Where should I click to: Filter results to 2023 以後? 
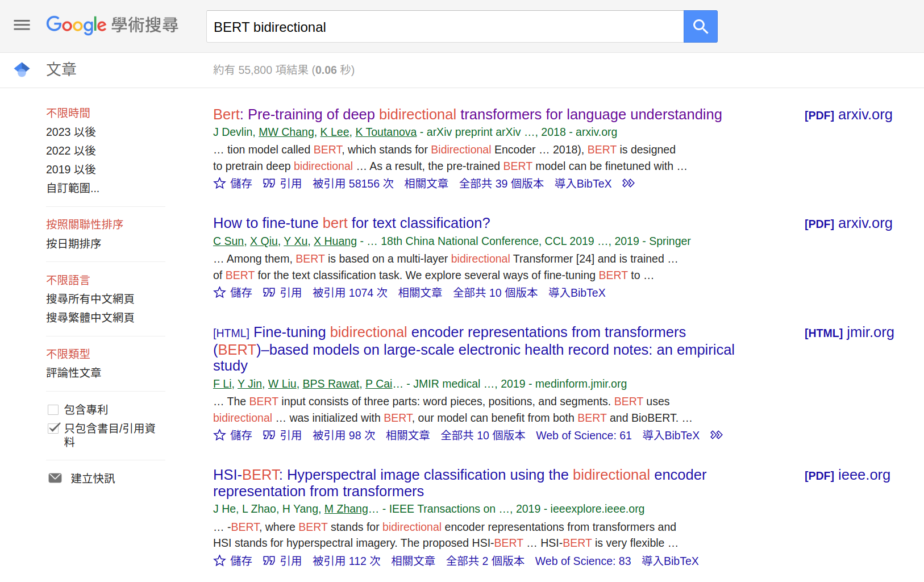point(71,132)
